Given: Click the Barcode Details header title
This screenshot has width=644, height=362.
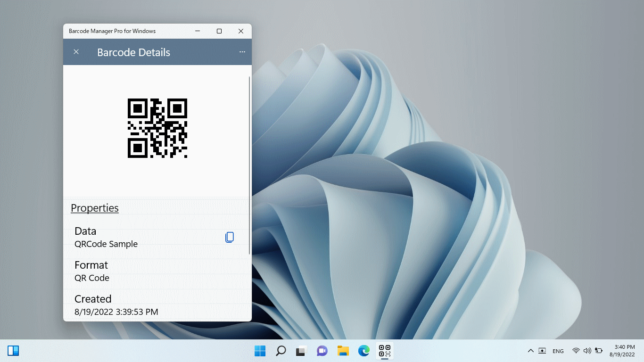Looking at the screenshot, I should tap(133, 52).
